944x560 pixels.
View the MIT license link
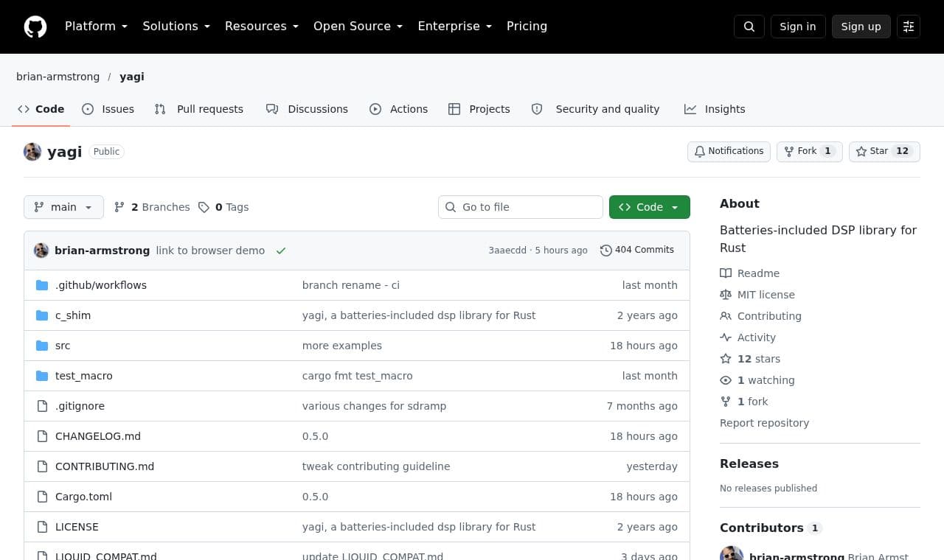point(757,295)
